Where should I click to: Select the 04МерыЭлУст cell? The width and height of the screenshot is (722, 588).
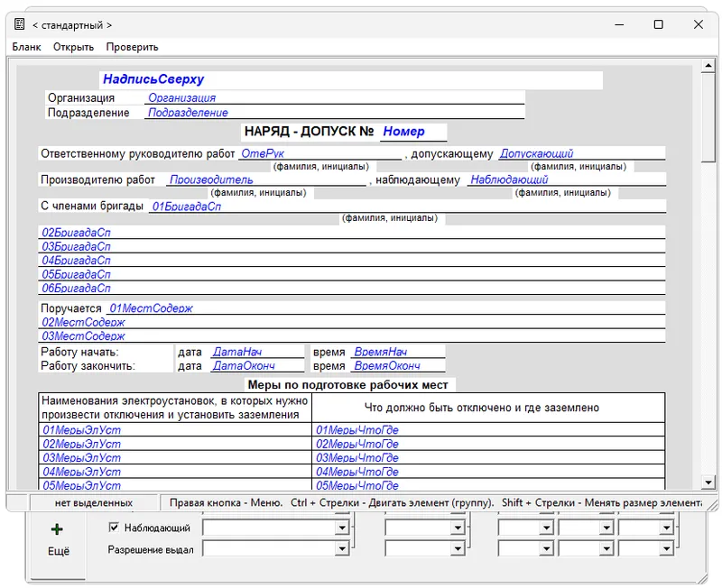(175, 472)
